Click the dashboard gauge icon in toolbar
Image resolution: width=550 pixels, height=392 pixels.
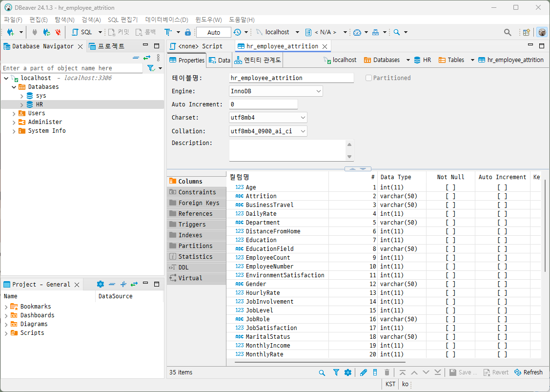coord(357,32)
